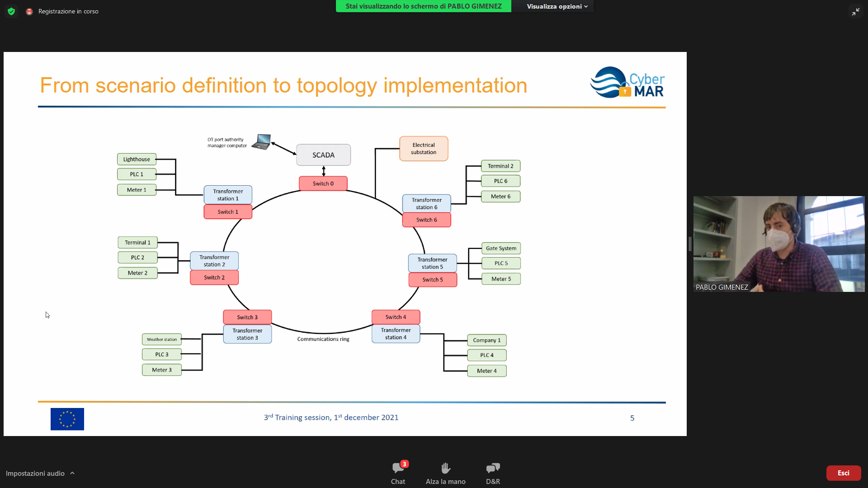Screen dimensions: 868x488
Task: Click the Impostazioni audio label
Action: 35,473
